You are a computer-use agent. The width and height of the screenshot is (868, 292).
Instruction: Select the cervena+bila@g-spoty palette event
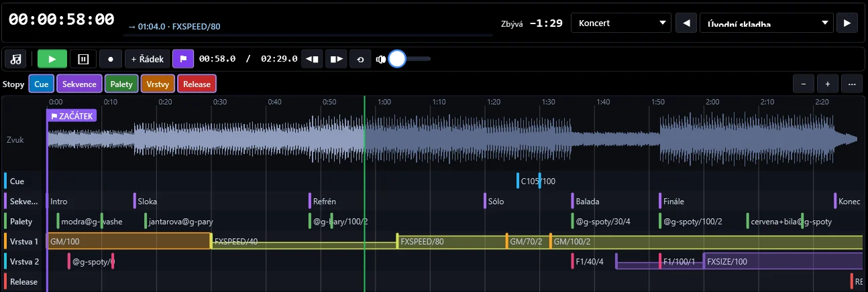pyautogui.click(x=790, y=221)
